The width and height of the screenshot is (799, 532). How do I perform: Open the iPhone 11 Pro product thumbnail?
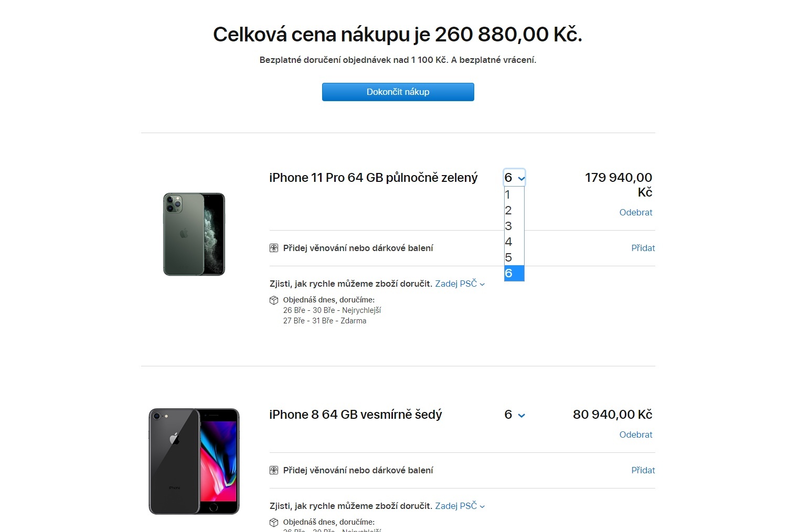point(194,234)
